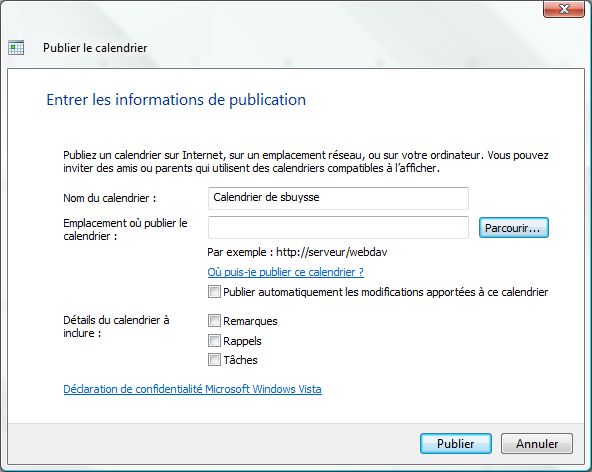Check the Remarques checkbox
The height and width of the screenshot is (472, 592).
[214, 321]
